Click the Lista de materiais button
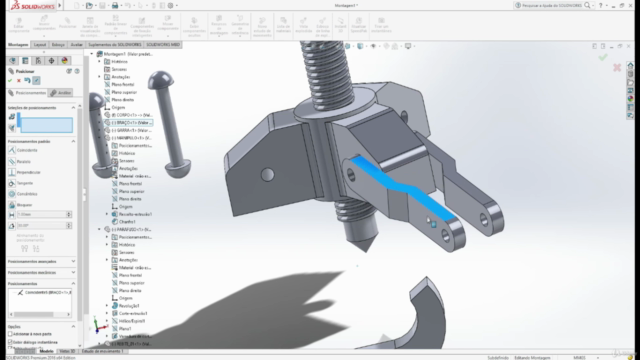This screenshot has width=640, height=360. [283, 26]
